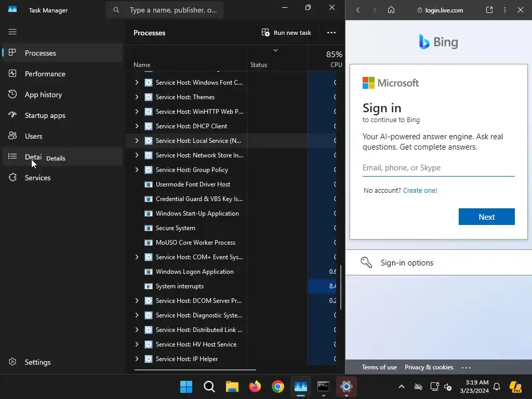The width and height of the screenshot is (532, 399).
Task: Open the Users page
Action: (62, 136)
